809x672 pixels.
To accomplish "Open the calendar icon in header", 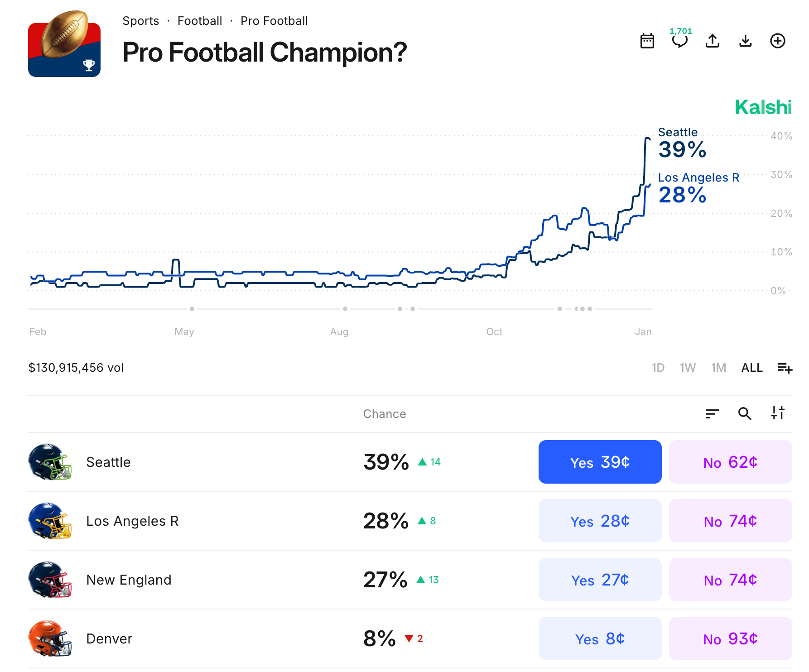I will 647,41.
